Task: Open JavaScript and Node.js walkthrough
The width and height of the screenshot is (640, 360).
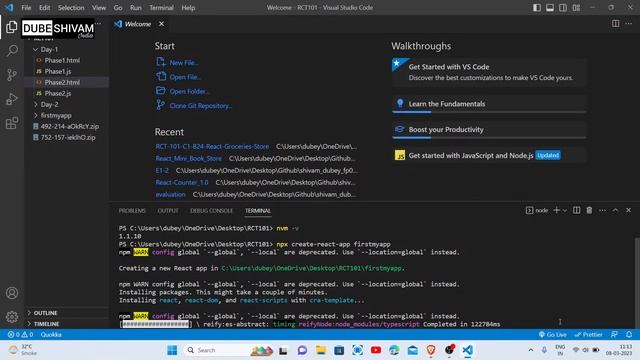Action: click(x=489, y=155)
